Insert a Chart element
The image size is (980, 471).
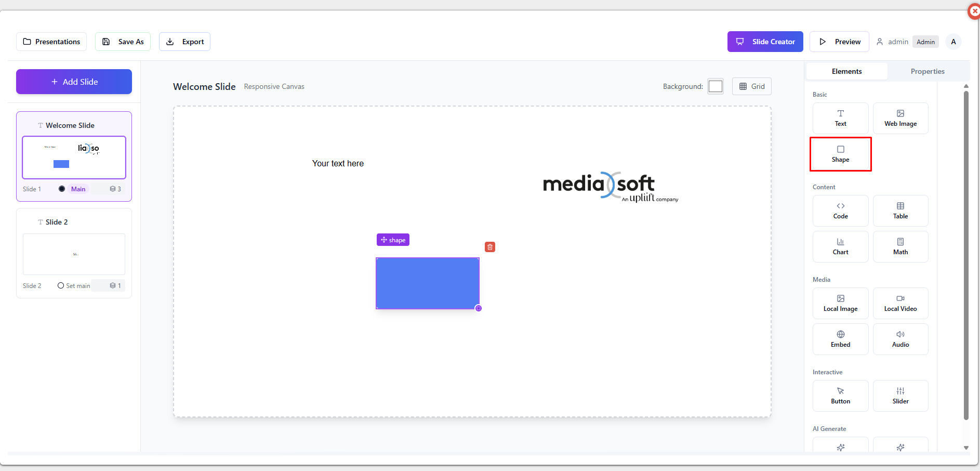pyautogui.click(x=840, y=246)
